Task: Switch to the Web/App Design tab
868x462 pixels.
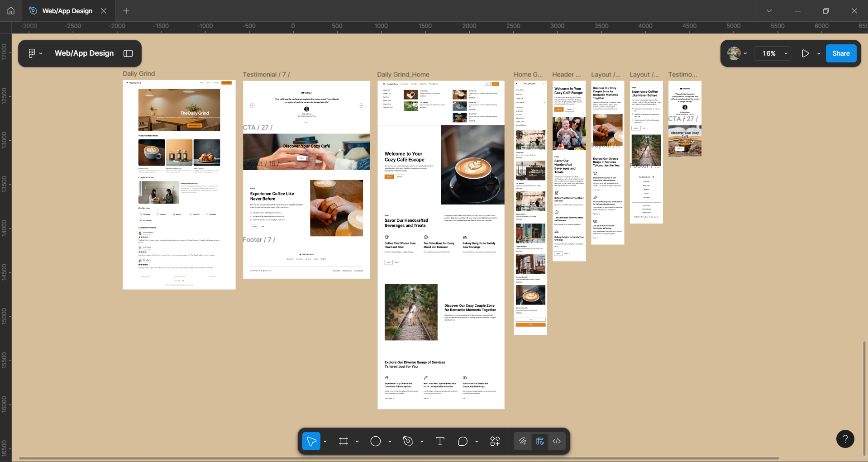Action: (67, 11)
